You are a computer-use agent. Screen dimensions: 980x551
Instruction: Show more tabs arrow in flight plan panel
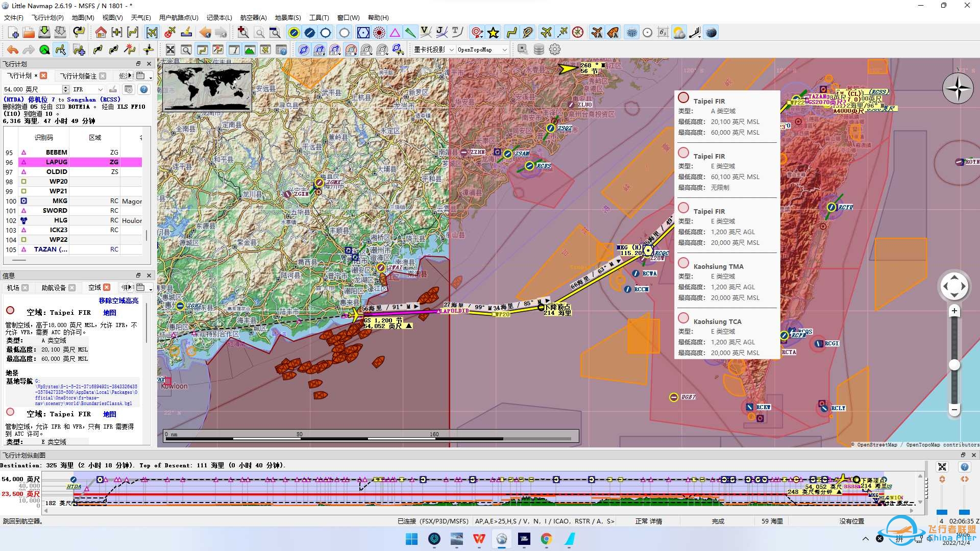[x=131, y=76]
